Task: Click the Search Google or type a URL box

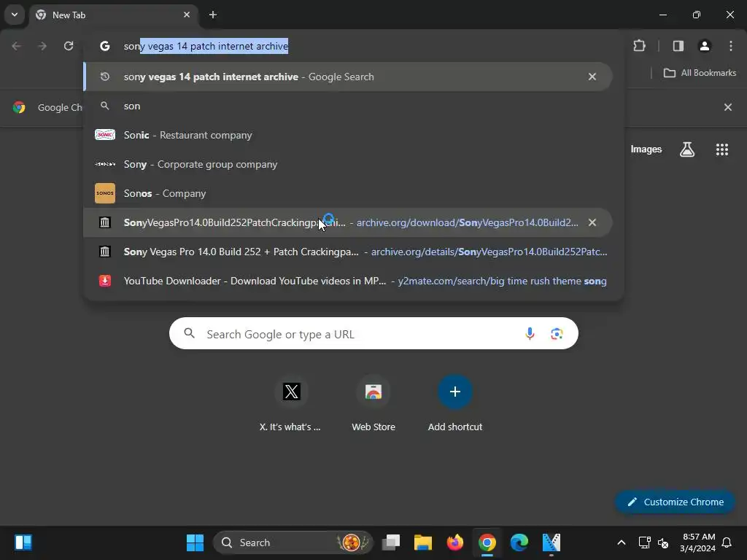Action: point(373,333)
